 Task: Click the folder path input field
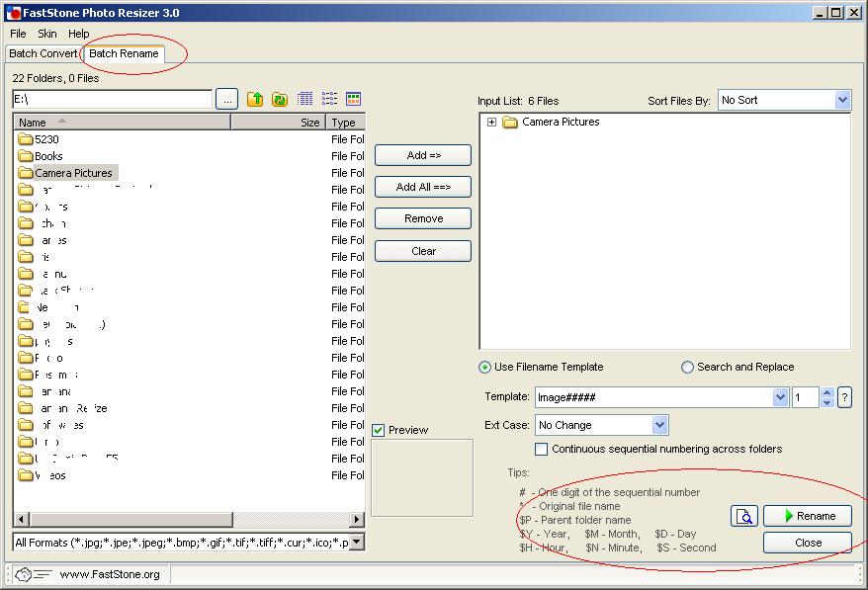(112, 100)
